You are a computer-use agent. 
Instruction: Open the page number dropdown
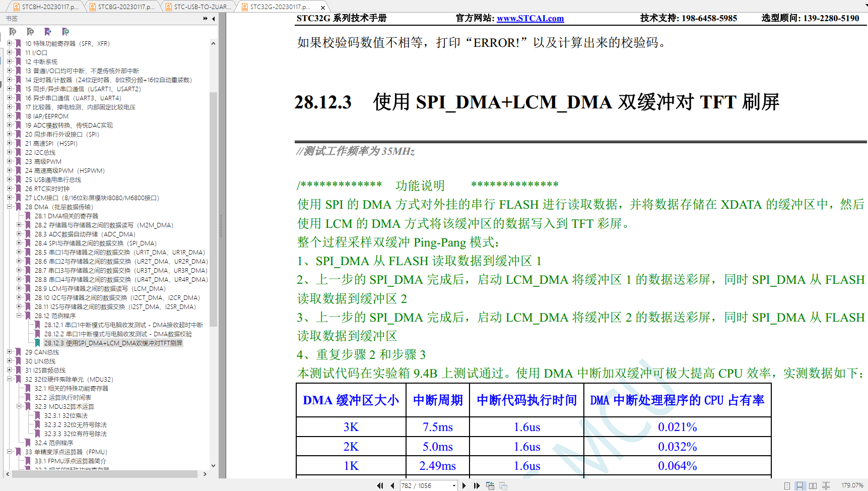click(454, 486)
